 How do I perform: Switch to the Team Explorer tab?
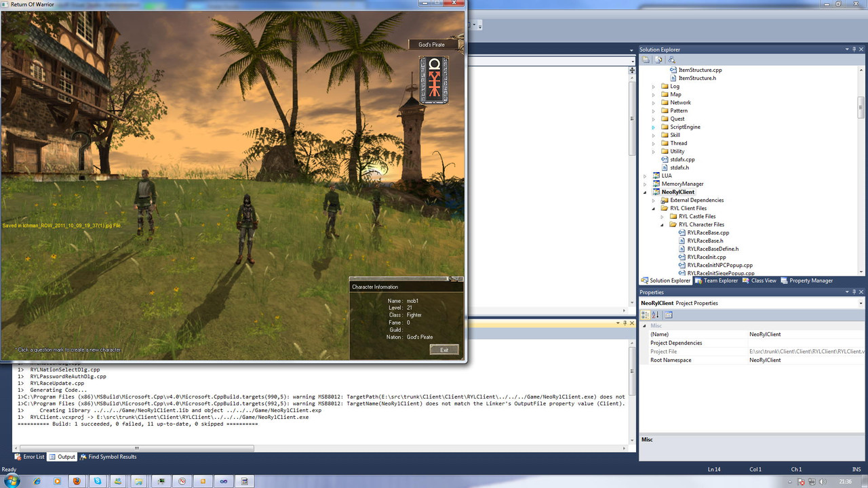tap(717, 281)
